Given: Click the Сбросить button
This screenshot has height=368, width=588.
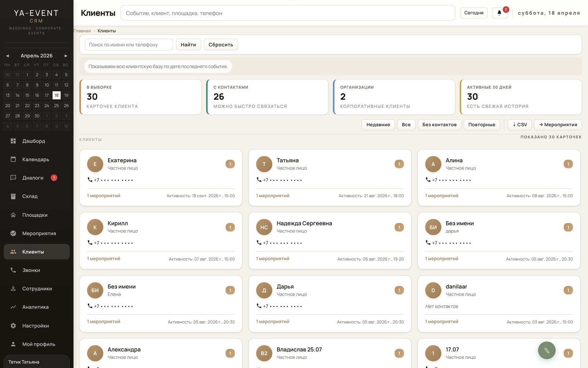Looking at the screenshot, I should pyautogui.click(x=221, y=45).
